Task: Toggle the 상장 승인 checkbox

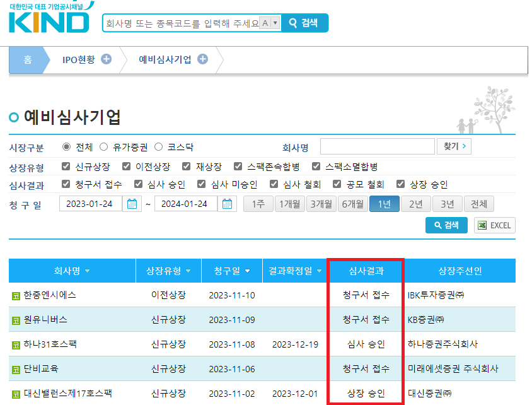Action: tap(401, 184)
